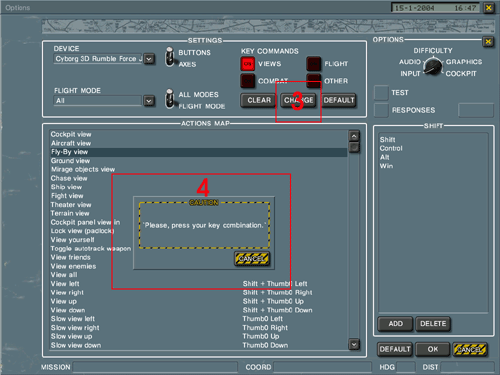Select the Alt modifier entry
The width and height of the screenshot is (500, 375).
point(385,157)
